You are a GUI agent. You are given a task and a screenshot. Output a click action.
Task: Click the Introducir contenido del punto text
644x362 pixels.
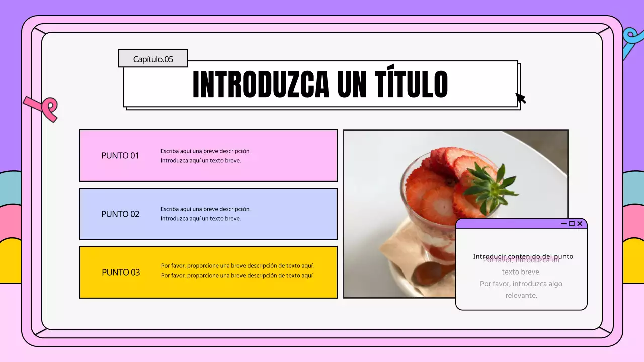[x=523, y=256]
